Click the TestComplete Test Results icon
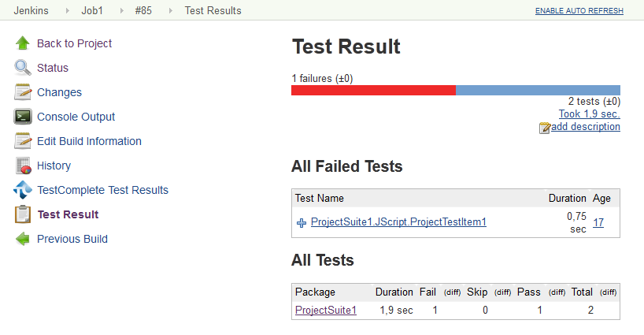Viewport: 644px width, 335px height. coord(23,190)
